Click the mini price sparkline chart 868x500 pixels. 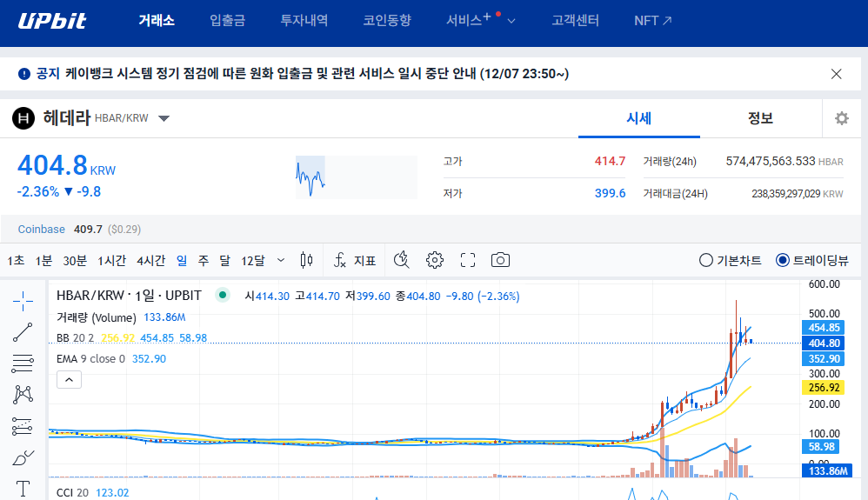[356, 177]
